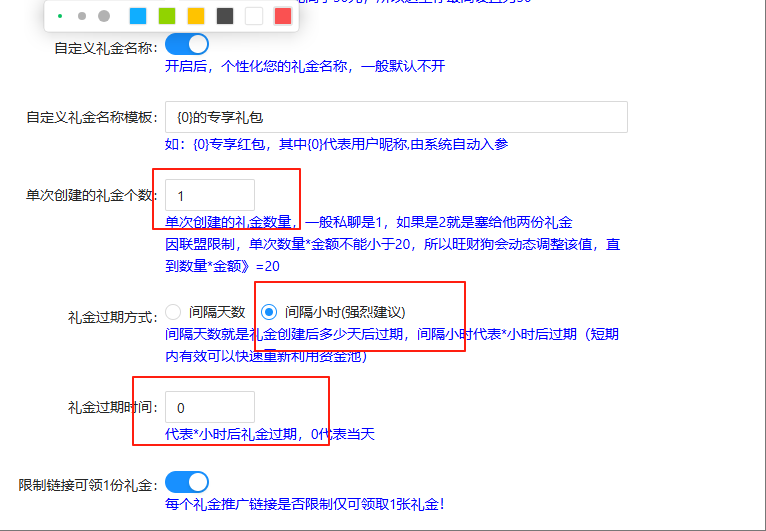Select the 间隔小时(强烈建议) radio option

click(x=268, y=312)
